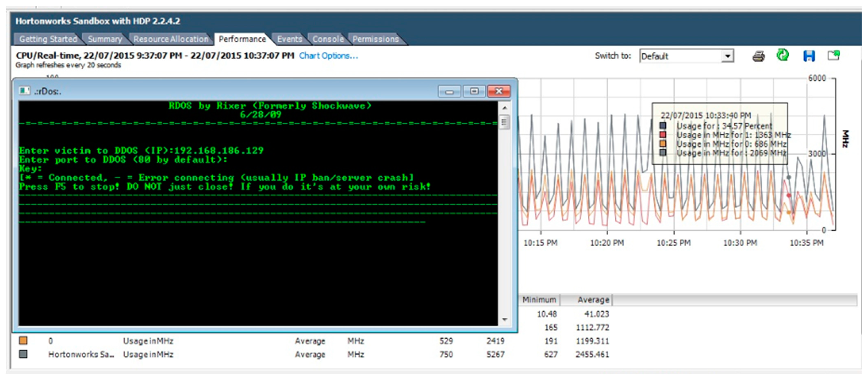
Task: Click the pop-out chart window icon
Action: (x=834, y=55)
